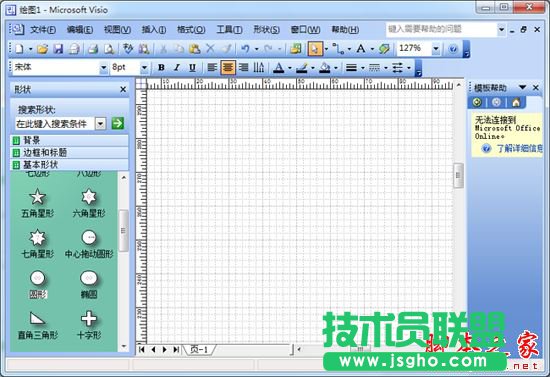Pick the center drag circle shape 中心拖动圆形
Viewport: 550px width, 377px height.
click(x=89, y=244)
